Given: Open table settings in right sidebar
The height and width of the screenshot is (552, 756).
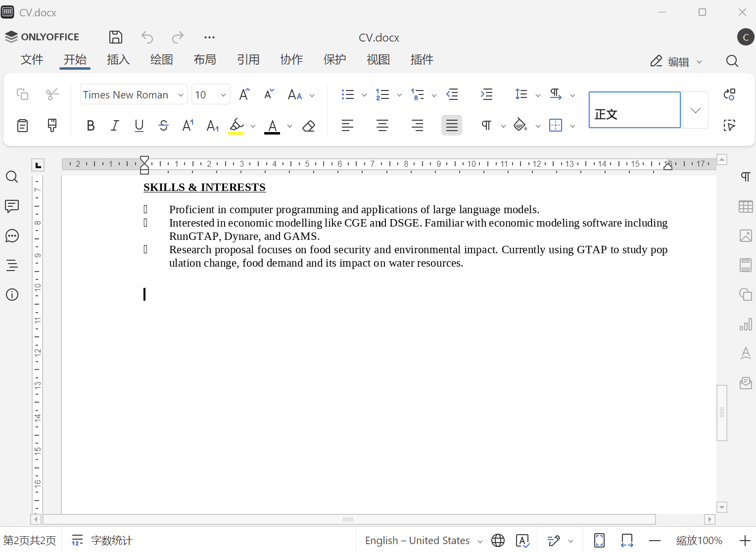Looking at the screenshot, I should 745,206.
